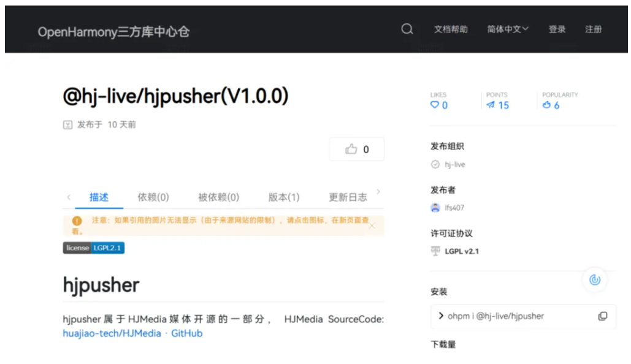Open 文档帮助 documentation help
Viewport: 631px width, 364px height.
pos(451,29)
